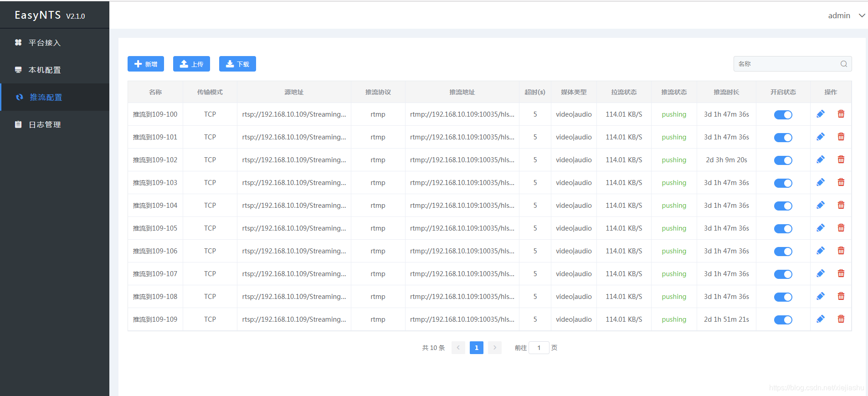The width and height of the screenshot is (868, 396).
Task: Toggle the switch for 推流到109-109
Action: click(783, 320)
